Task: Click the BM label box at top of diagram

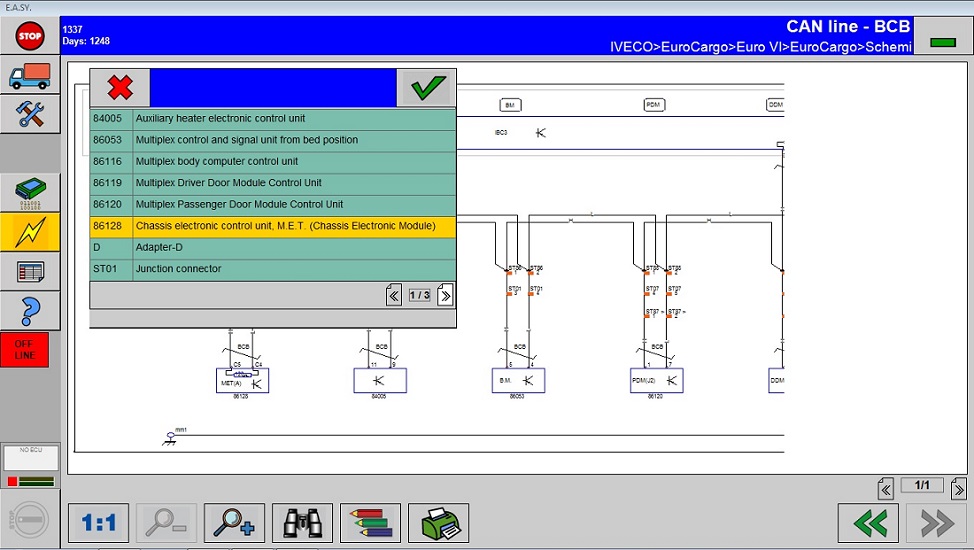Action: pos(510,105)
